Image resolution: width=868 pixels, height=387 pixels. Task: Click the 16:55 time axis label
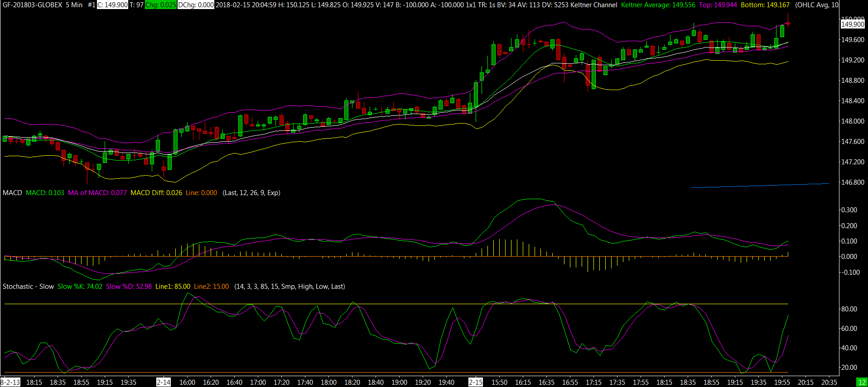pyautogui.click(x=570, y=382)
